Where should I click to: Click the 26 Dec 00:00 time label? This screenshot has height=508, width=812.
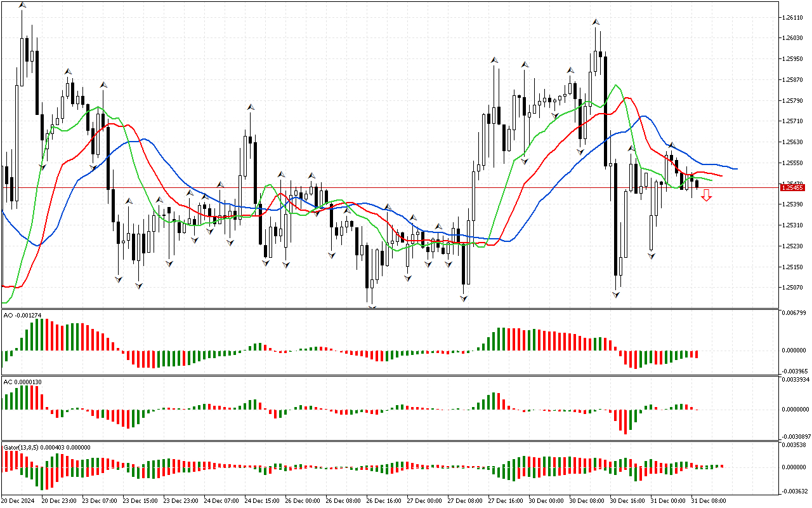click(x=303, y=501)
